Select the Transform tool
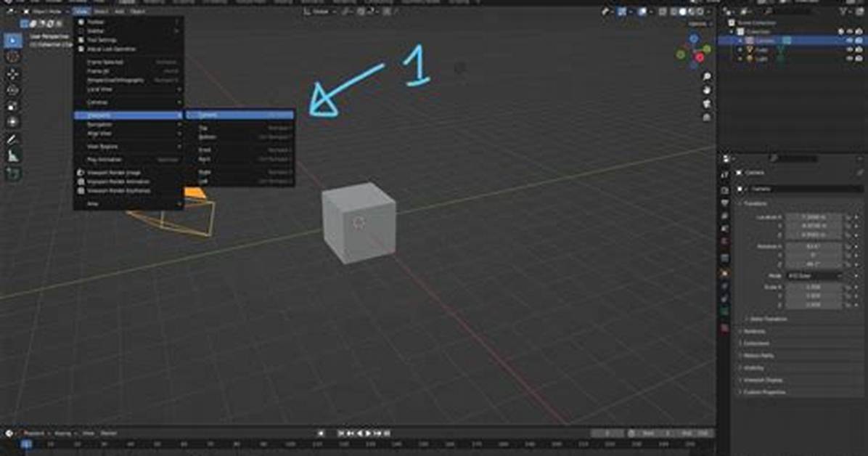Image resolution: width=868 pixels, height=456 pixels. (x=13, y=122)
